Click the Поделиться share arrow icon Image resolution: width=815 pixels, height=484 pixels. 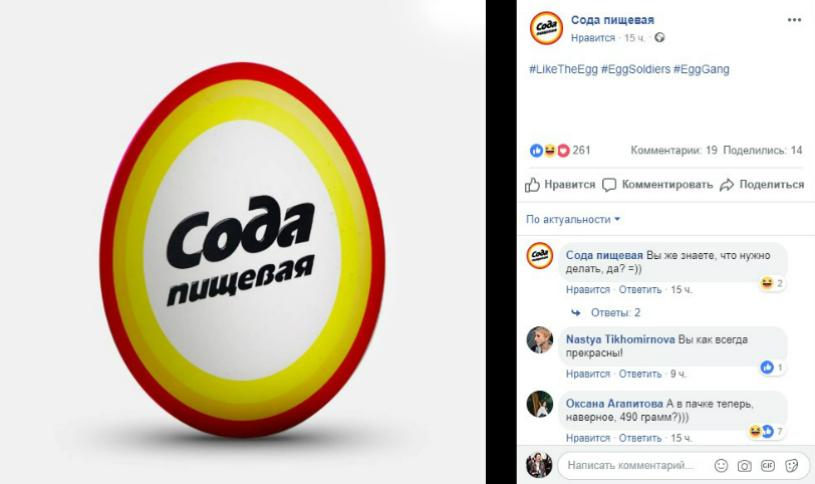[727, 185]
